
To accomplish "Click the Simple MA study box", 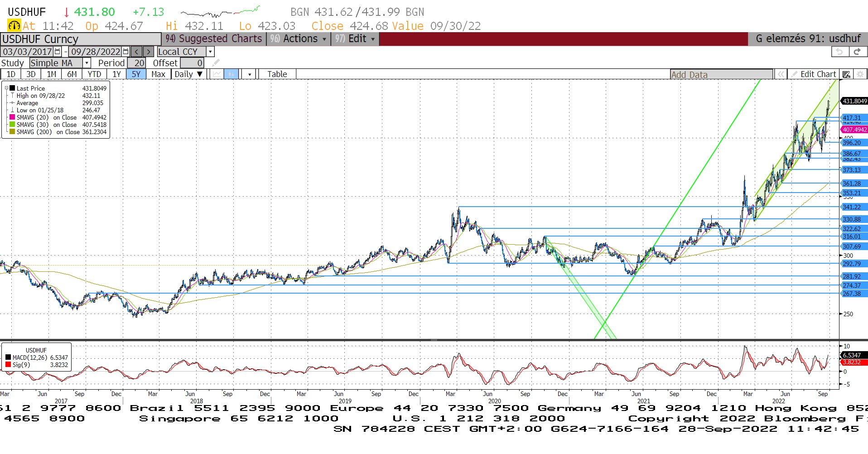I will coord(56,63).
